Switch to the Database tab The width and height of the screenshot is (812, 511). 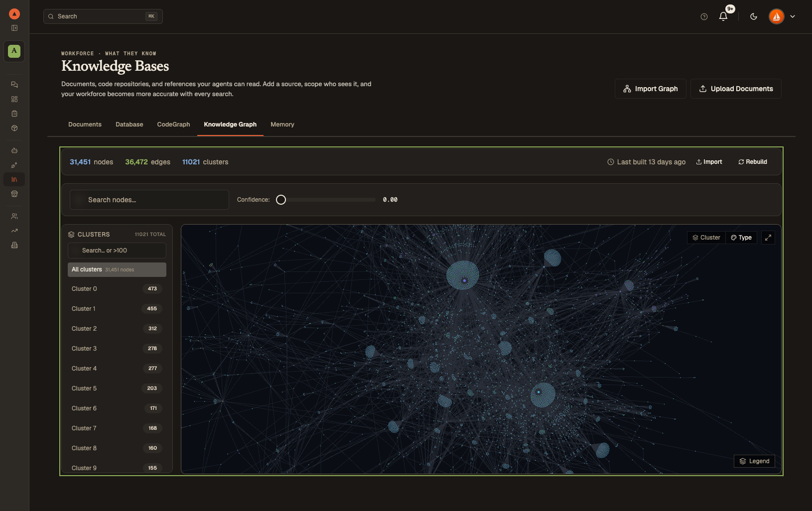(130, 125)
